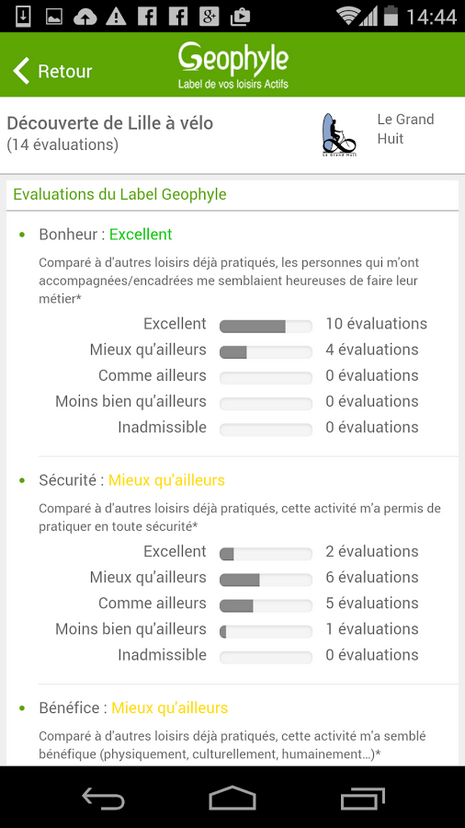The width and height of the screenshot is (465, 828).
Task: Tap Découverte de Lille à vélo title
Action: [x=110, y=123]
